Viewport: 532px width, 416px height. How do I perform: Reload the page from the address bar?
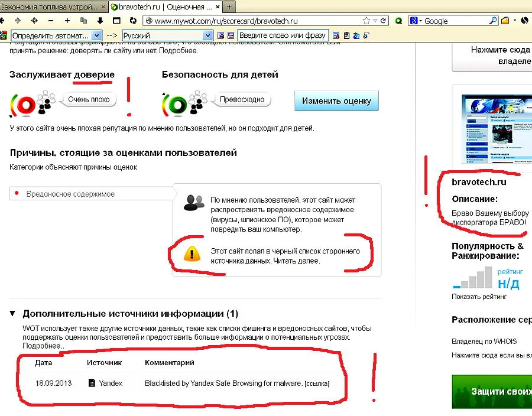pos(383,21)
